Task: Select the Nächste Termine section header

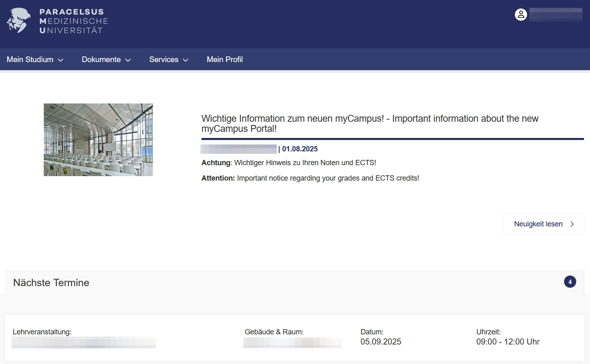Action: (51, 282)
